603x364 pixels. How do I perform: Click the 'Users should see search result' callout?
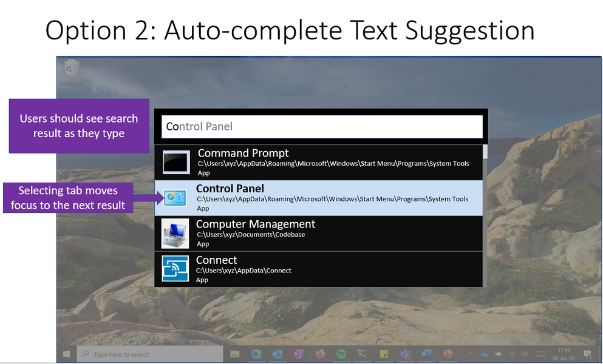79,126
